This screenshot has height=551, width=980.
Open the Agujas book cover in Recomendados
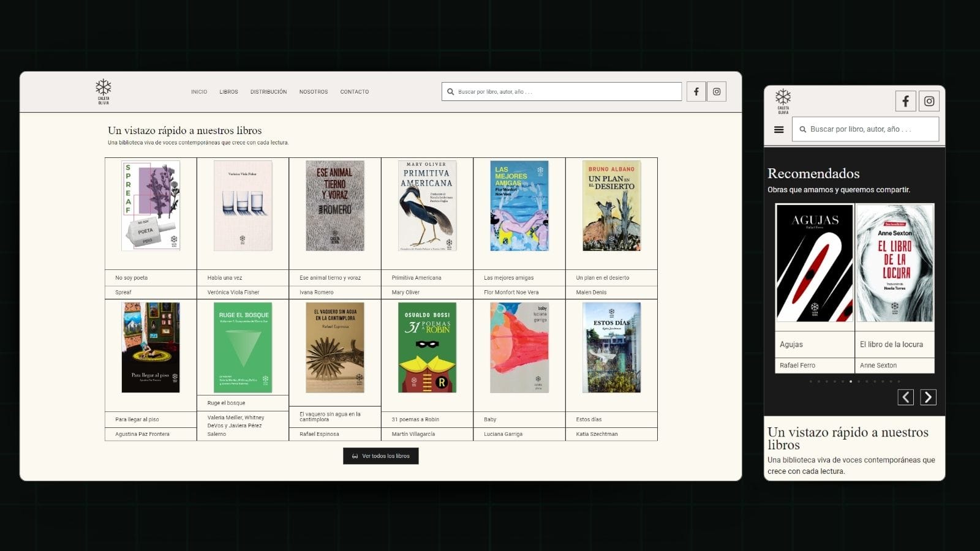(814, 263)
